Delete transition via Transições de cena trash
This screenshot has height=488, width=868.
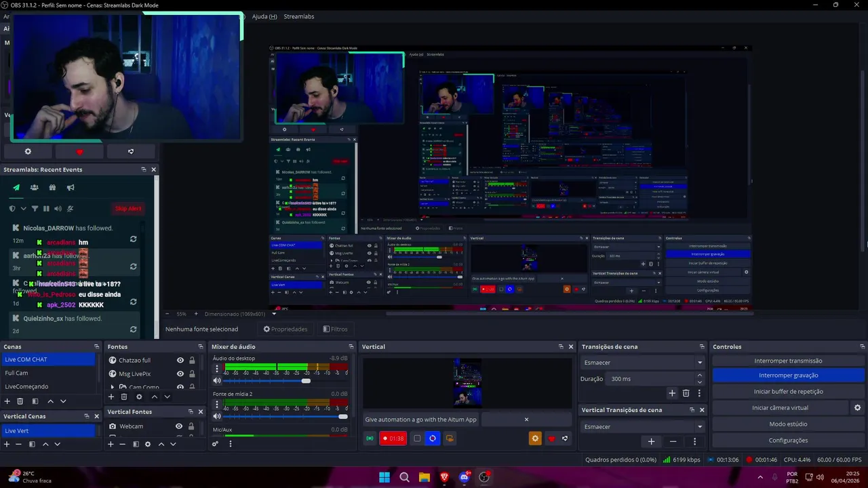(x=686, y=393)
